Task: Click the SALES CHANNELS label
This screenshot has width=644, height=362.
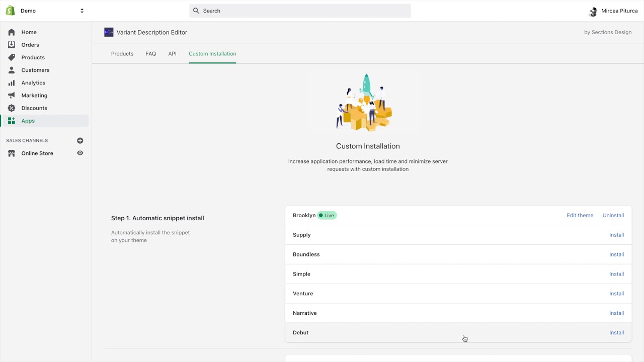Action: tap(27, 141)
